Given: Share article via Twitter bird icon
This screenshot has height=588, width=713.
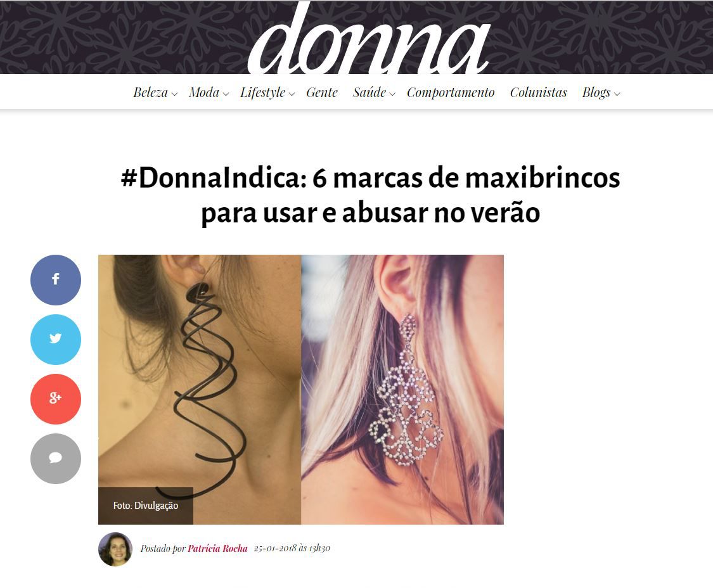Looking at the screenshot, I should click(56, 339).
